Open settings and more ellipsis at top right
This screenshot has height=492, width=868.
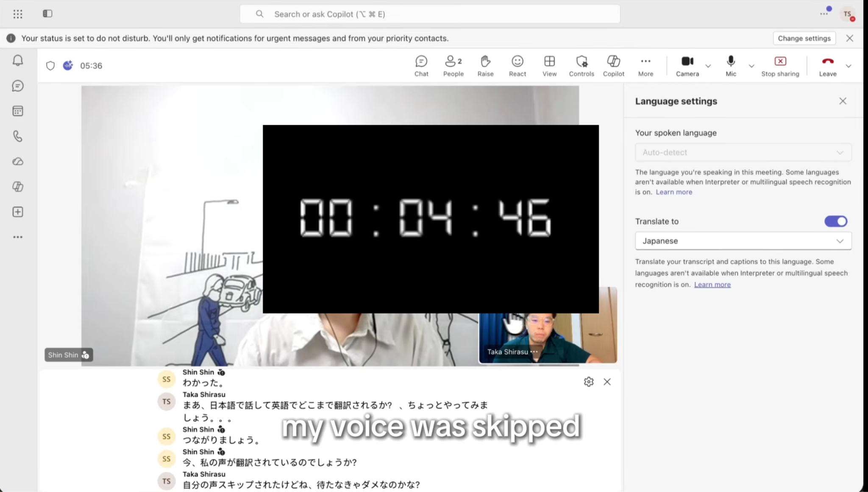point(823,14)
